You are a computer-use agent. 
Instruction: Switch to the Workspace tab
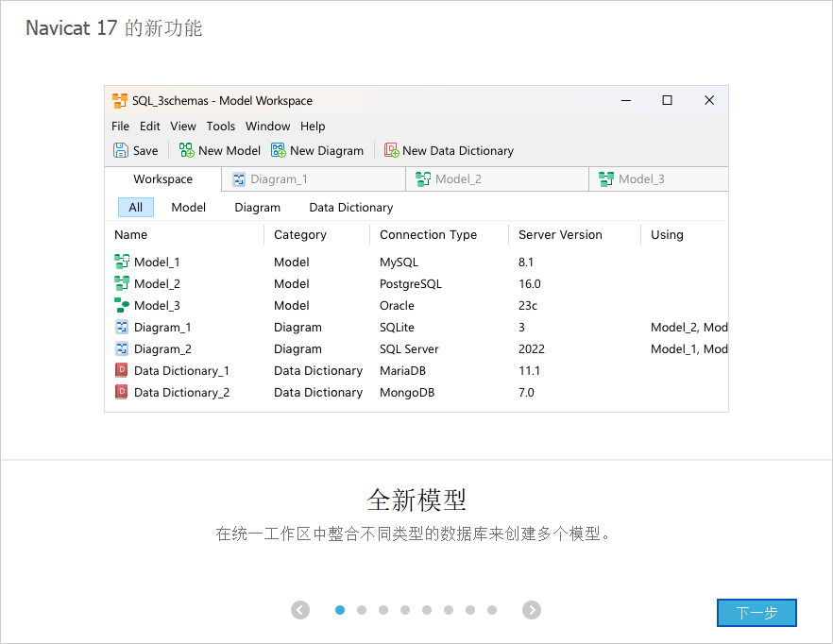[163, 179]
